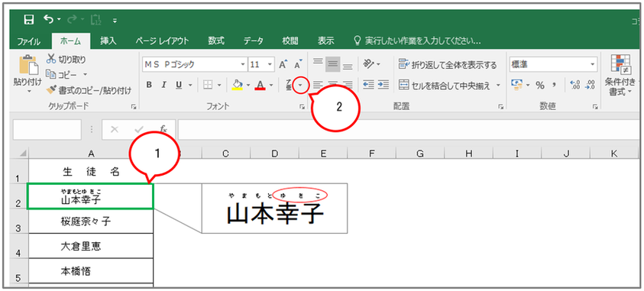This screenshot has width=644, height=291.
Task: Customize the Quick Access Toolbar
Action: (x=115, y=20)
